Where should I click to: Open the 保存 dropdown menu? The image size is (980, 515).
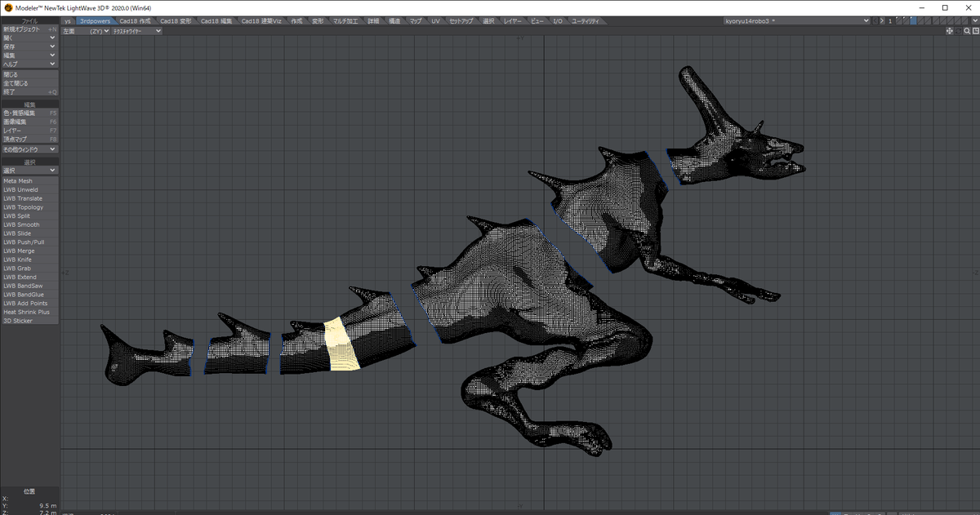coord(29,47)
